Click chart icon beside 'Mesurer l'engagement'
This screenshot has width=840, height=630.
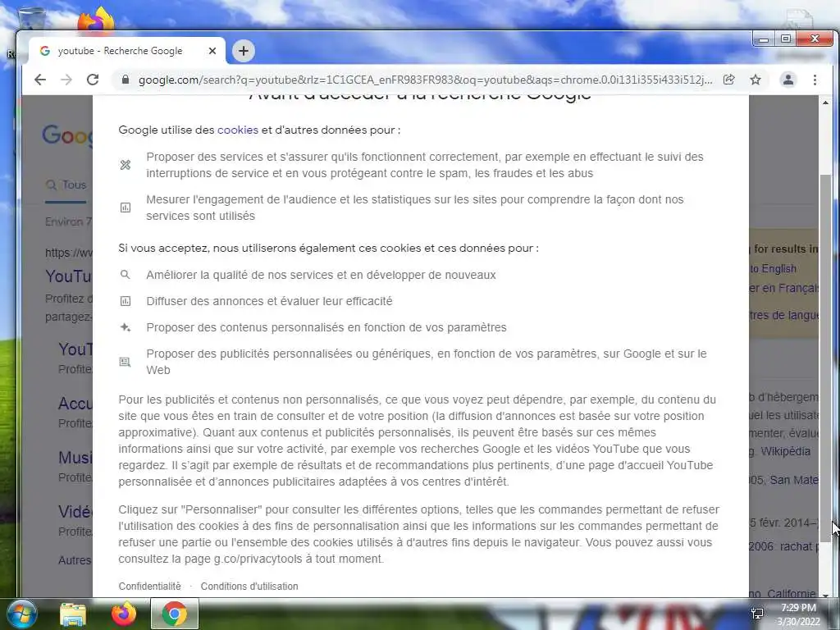126,208
